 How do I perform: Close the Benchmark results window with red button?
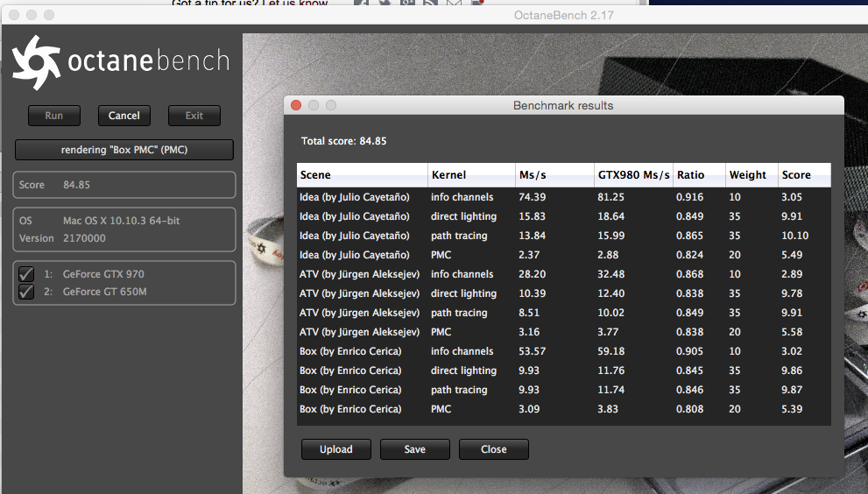(x=296, y=105)
